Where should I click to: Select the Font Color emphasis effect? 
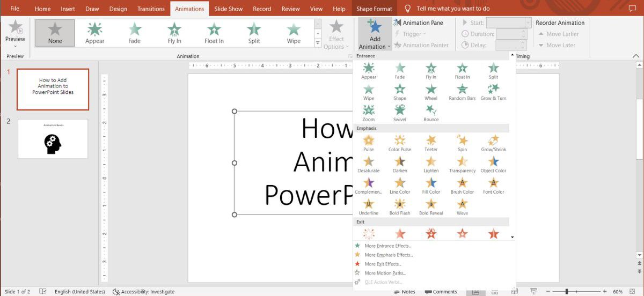(493, 186)
